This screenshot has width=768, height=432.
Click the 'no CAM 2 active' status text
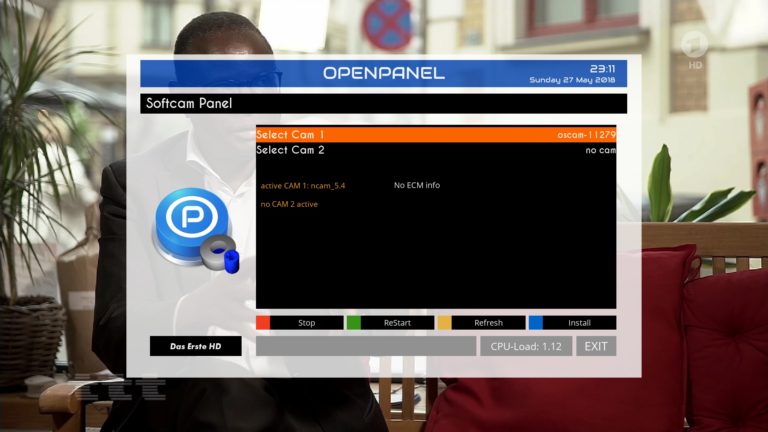[x=289, y=204]
